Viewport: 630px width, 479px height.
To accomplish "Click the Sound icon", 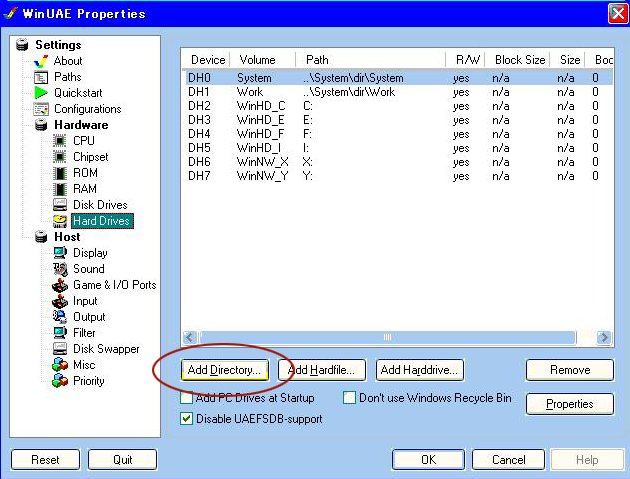I will 60,269.
